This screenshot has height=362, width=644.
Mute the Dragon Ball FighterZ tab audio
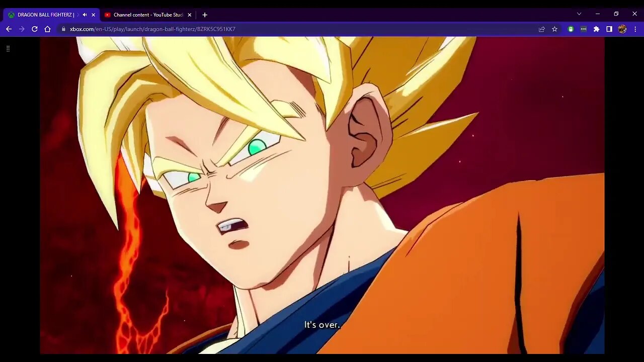(x=85, y=15)
